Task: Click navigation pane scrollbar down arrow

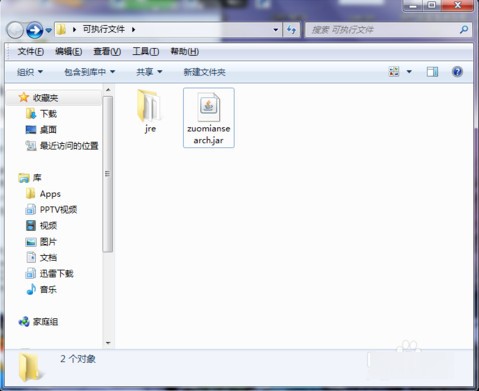Action: 108,343
